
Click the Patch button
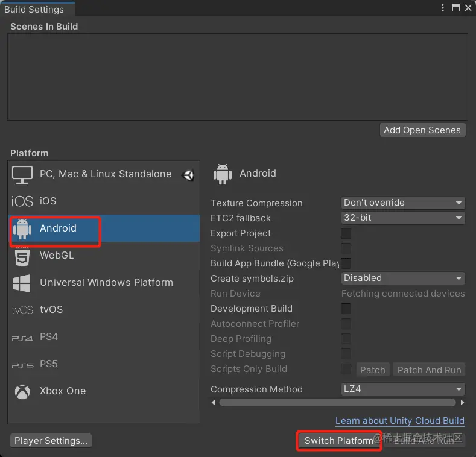pos(372,370)
